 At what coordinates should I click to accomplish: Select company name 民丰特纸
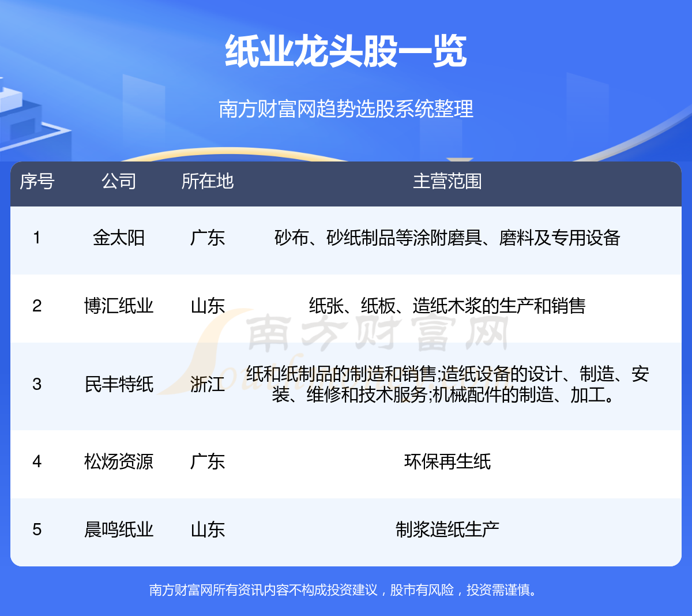tap(119, 384)
